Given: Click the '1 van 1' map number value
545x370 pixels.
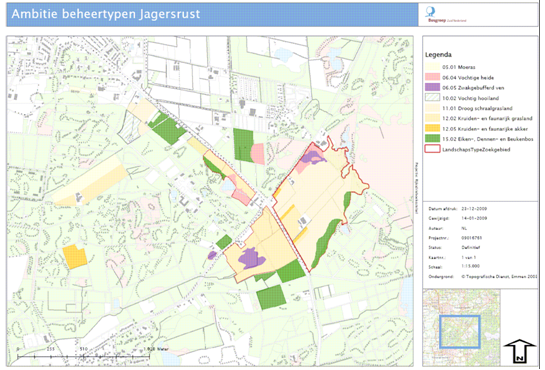Looking at the screenshot, I should point(469,257).
